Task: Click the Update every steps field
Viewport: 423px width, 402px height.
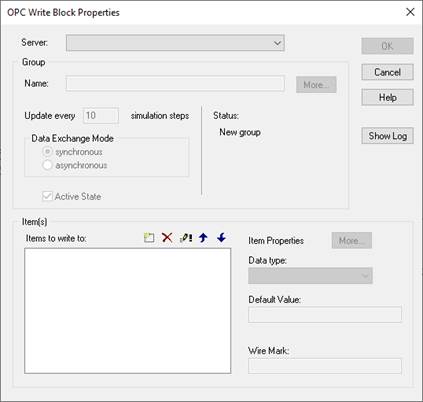Action: click(101, 115)
